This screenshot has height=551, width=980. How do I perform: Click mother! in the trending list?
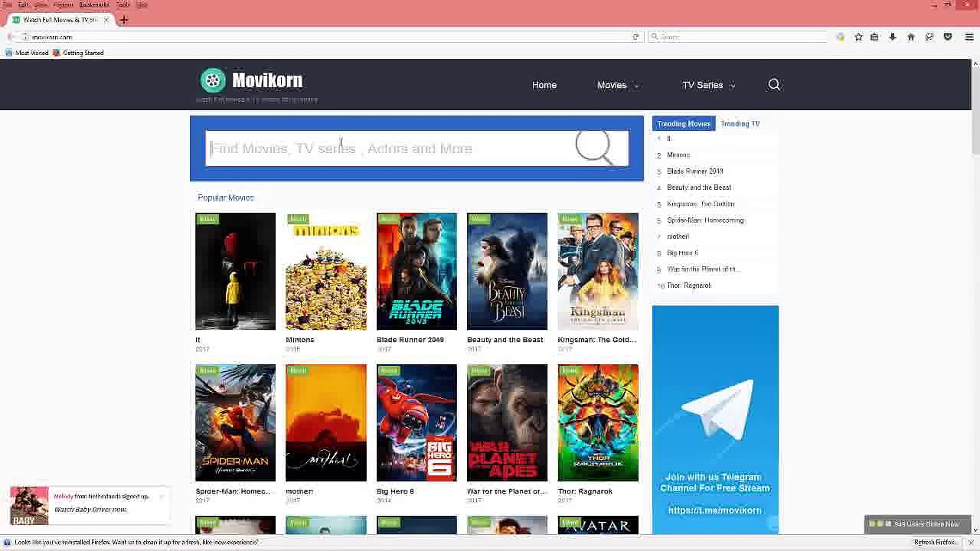[678, 236]
